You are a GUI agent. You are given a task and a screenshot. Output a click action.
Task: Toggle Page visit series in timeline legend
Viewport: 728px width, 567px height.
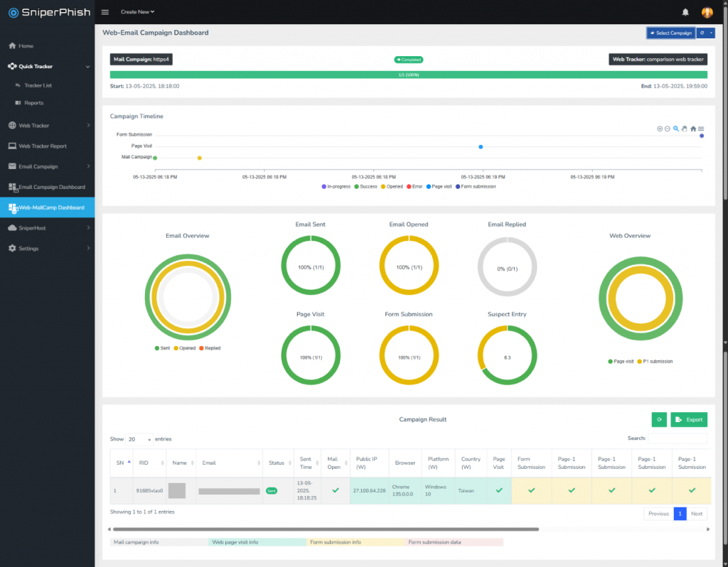coord(439,187)
